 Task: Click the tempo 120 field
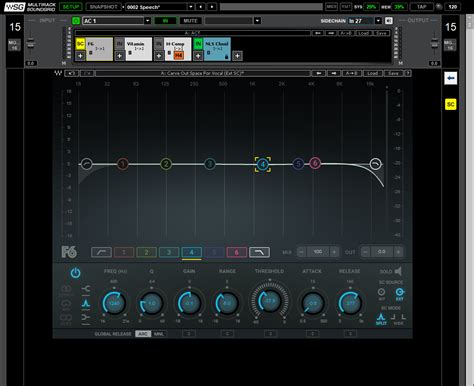(453, 7)
